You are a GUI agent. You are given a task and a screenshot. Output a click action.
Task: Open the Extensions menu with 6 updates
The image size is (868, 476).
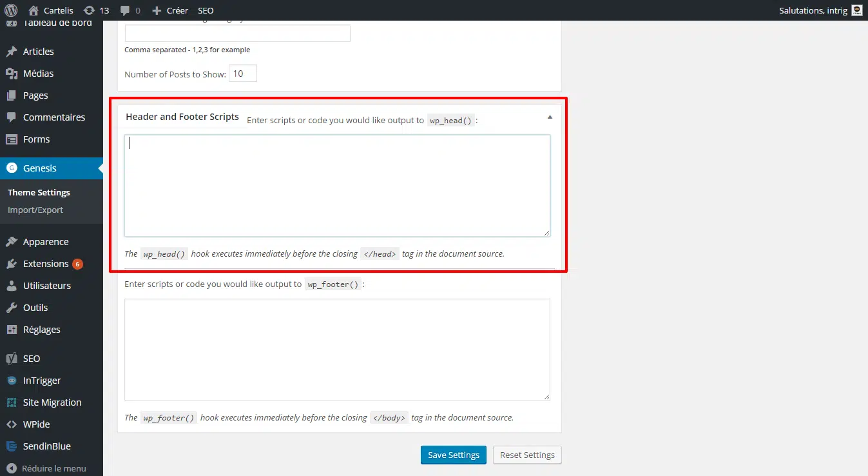pos(45,264)
